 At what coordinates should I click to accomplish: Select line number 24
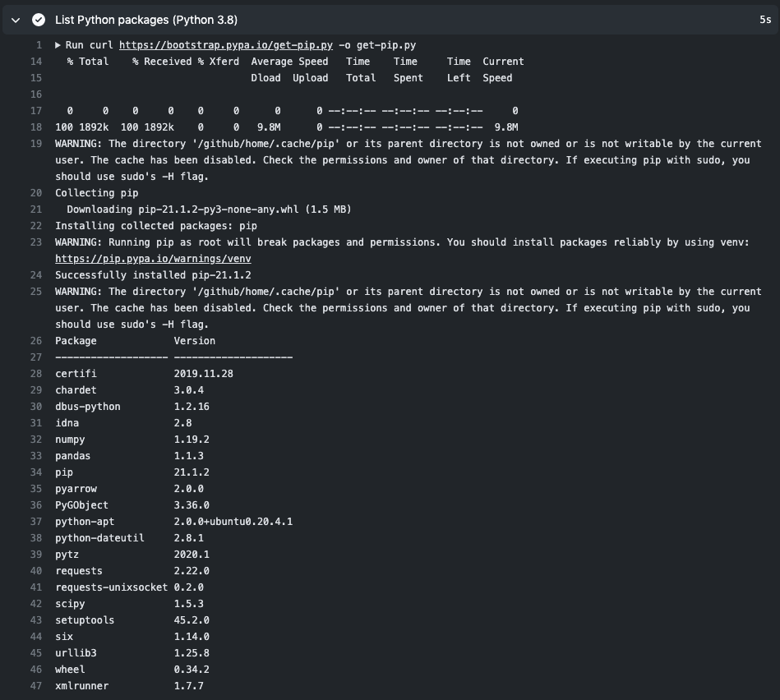click(36, 275)
